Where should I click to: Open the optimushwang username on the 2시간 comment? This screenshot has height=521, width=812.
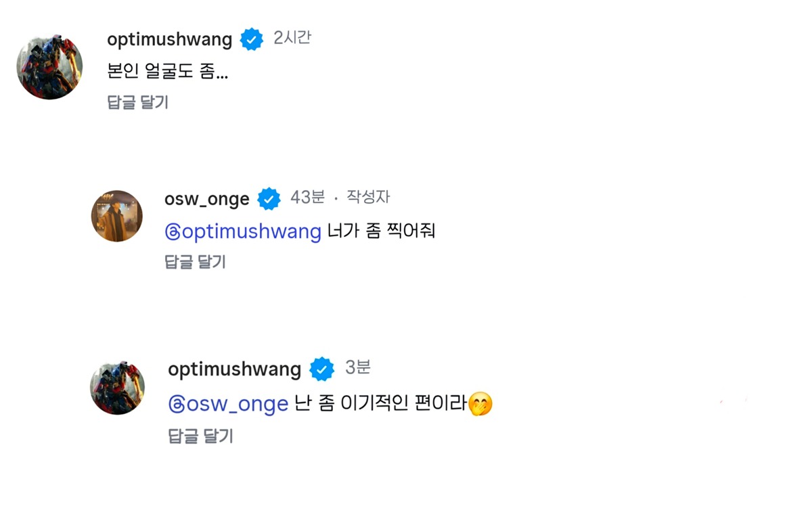coord(169,39)
